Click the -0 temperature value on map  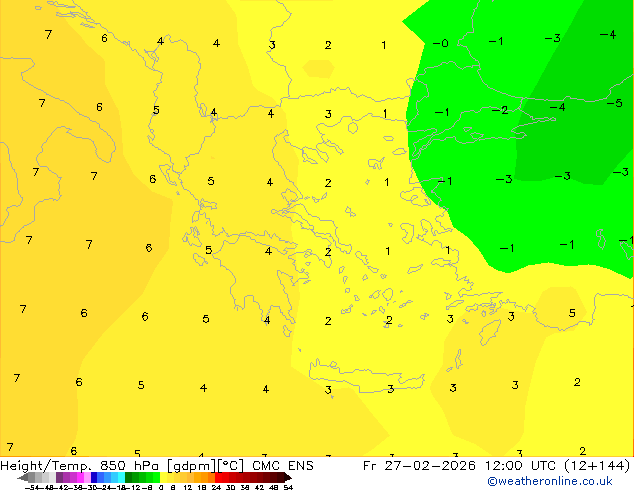click(440, 44)
